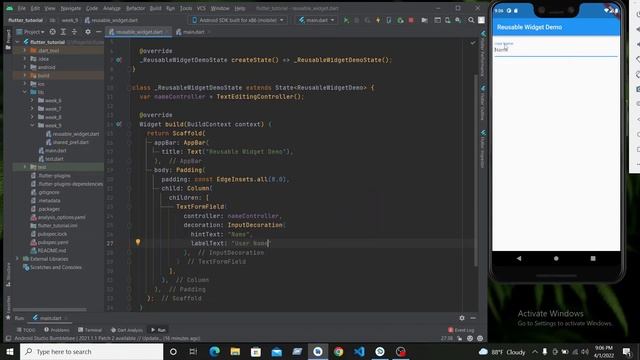Screen dimensions: 640x360
Task: Collapse the week_9 folder
Action: (33, 125)
